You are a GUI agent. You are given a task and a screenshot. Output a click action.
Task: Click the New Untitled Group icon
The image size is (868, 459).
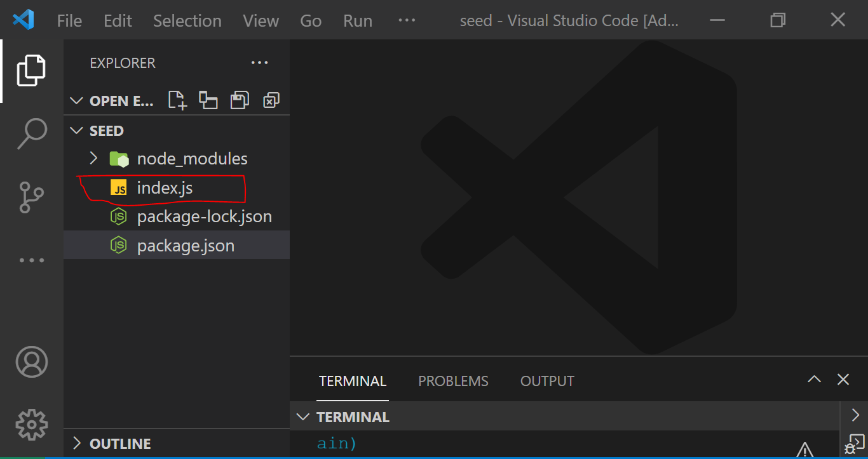pos(208,100)
